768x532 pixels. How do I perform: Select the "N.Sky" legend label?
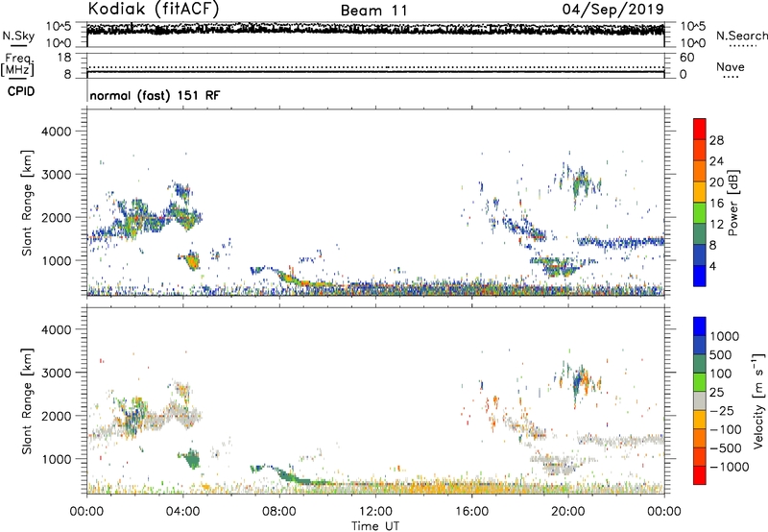(x=18, y=36)
